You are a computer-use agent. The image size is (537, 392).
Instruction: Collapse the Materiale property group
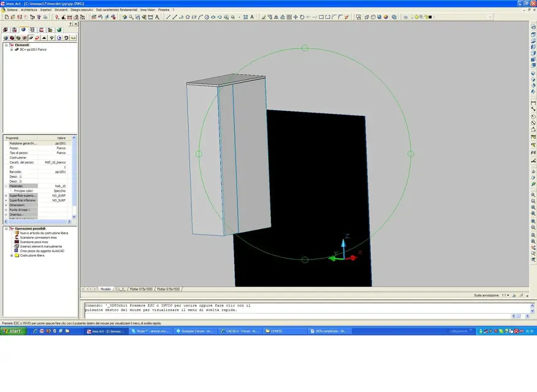click(6, 186)
